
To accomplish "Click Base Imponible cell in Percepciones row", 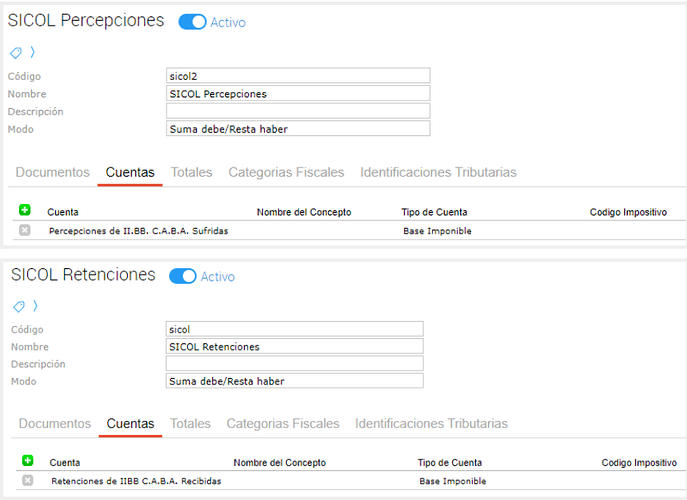I will click(x=436, y=231).
